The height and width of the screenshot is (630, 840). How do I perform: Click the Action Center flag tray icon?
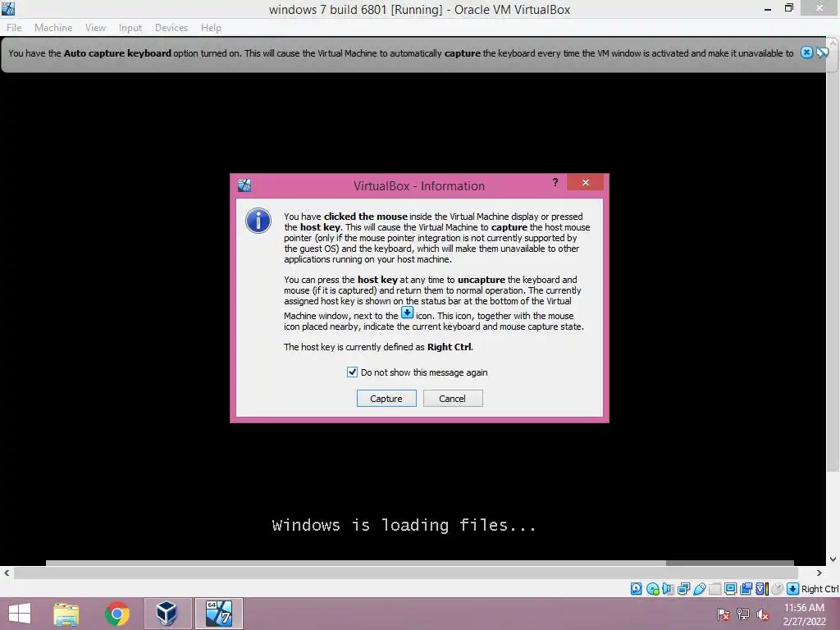tap(724, 614)
